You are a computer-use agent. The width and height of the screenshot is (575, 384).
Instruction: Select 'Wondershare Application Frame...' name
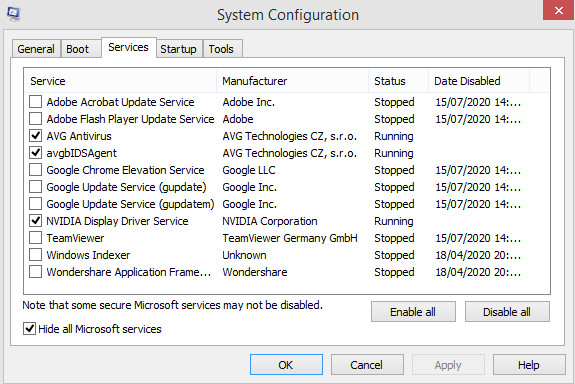tap(129, 272)
